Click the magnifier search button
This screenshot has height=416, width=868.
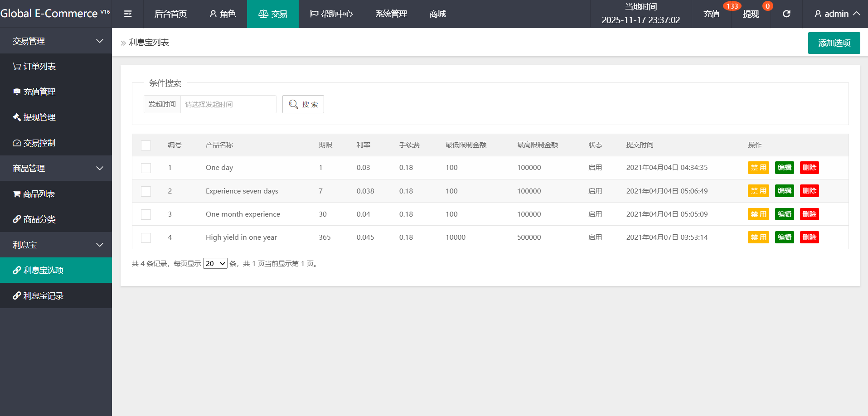(303, 104)
